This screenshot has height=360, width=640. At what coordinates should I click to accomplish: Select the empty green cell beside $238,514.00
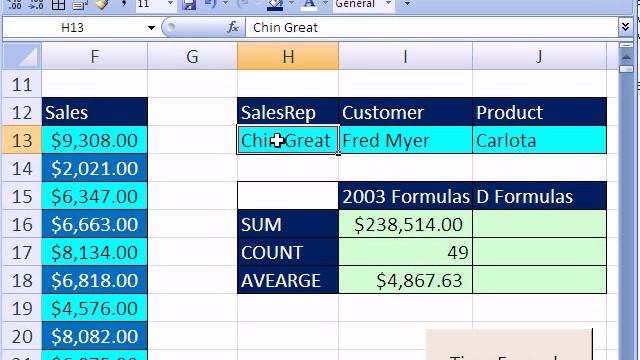[539, 224]
